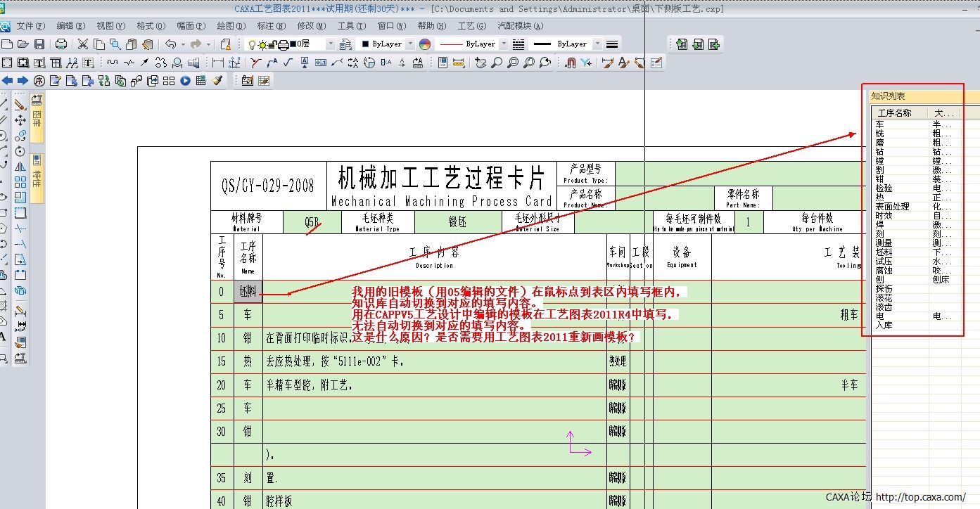The height and width of the screenshot is (509, 980).
Task: Click the blue back navigation arrow
Action: (7, 80)
